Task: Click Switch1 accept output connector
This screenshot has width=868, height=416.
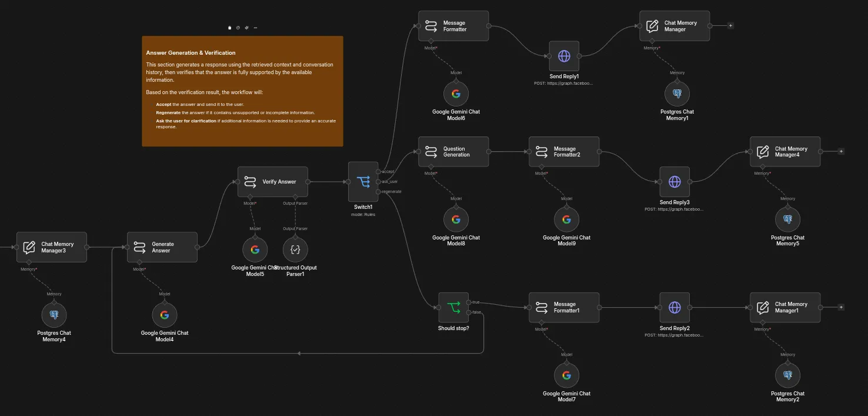Action: point(378,172)
